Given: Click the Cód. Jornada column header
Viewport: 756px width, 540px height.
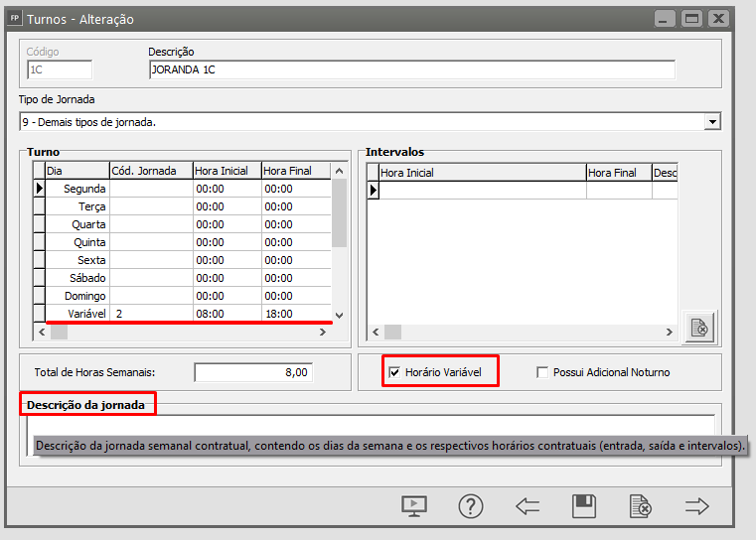Looking at the screenshot, I should click(149, 171).
